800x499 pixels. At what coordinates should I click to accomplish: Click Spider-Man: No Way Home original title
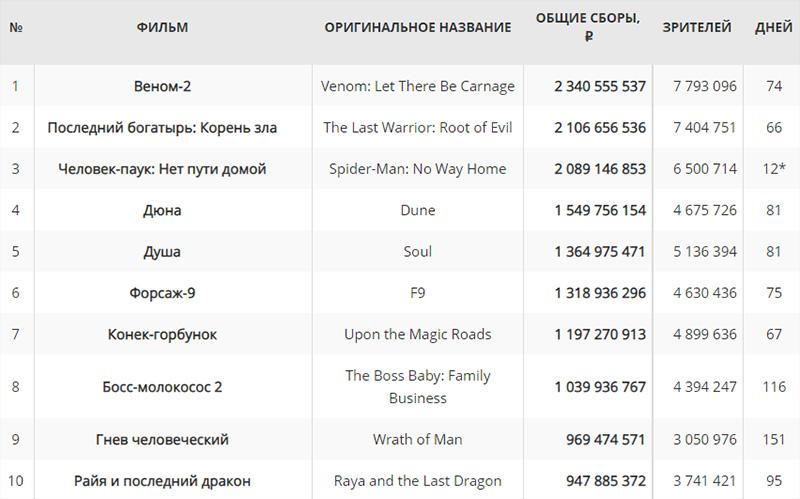[x=418, y=169]
